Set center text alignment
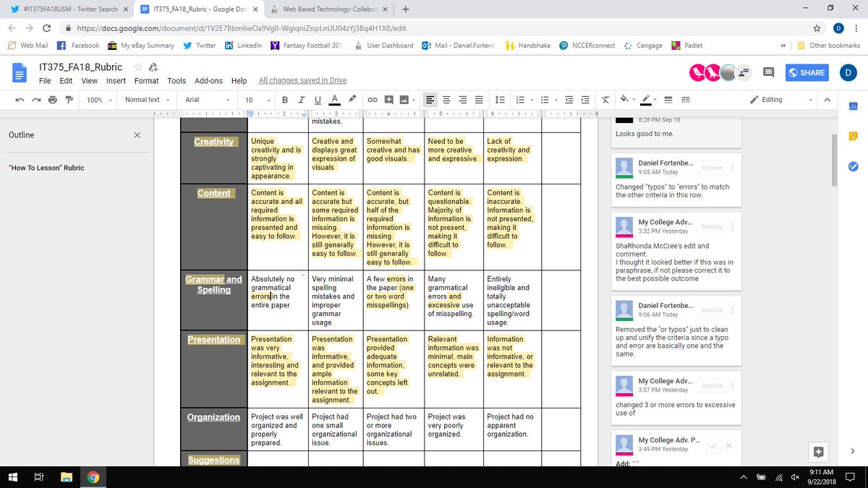Image resolution: width=868 pixels, height=488 pixels. pyautogui.click(x=446, y=100)
